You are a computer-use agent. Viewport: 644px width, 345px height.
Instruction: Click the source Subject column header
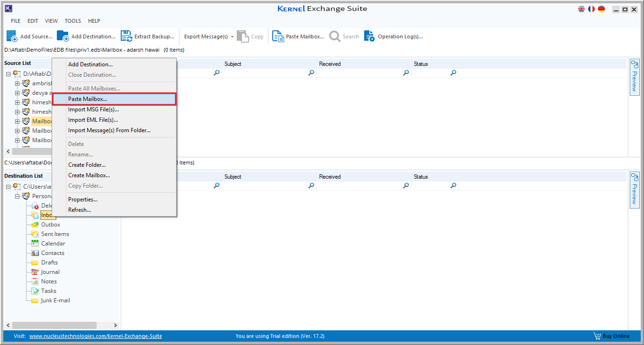click(x=269, y=64)
